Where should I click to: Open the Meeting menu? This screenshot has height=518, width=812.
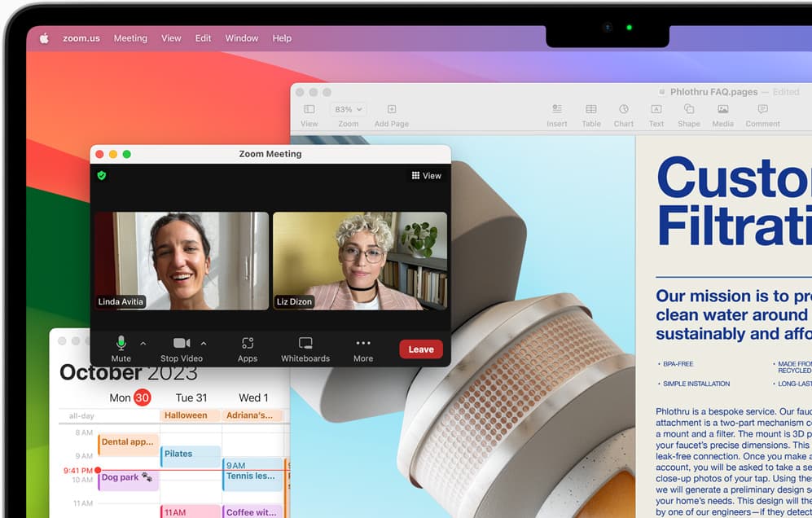tap(130, 38)
